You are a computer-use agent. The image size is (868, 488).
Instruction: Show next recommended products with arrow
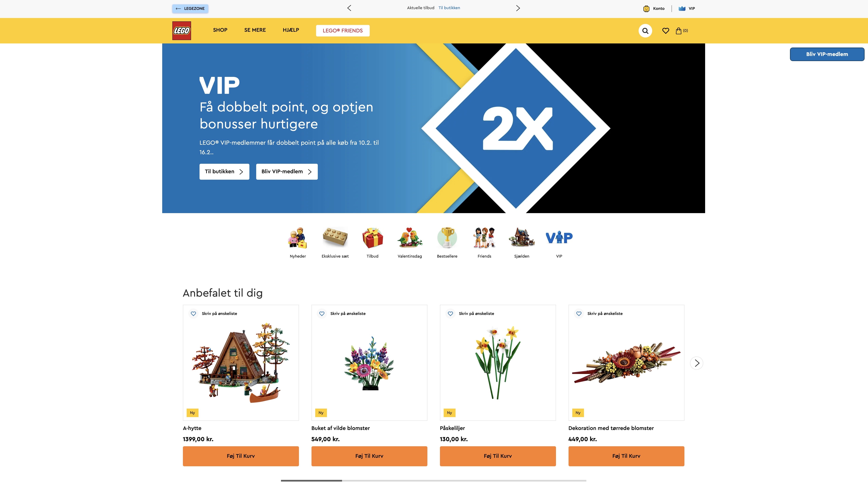point(696,363)
